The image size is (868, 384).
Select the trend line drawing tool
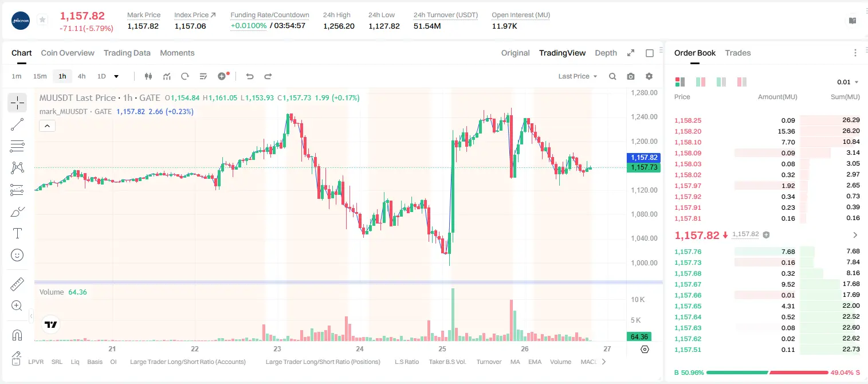tap(17, 124)
